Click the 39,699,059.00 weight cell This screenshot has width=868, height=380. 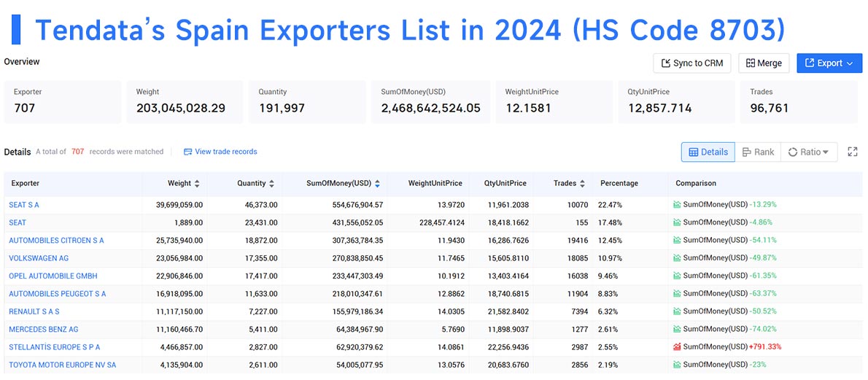179,204
